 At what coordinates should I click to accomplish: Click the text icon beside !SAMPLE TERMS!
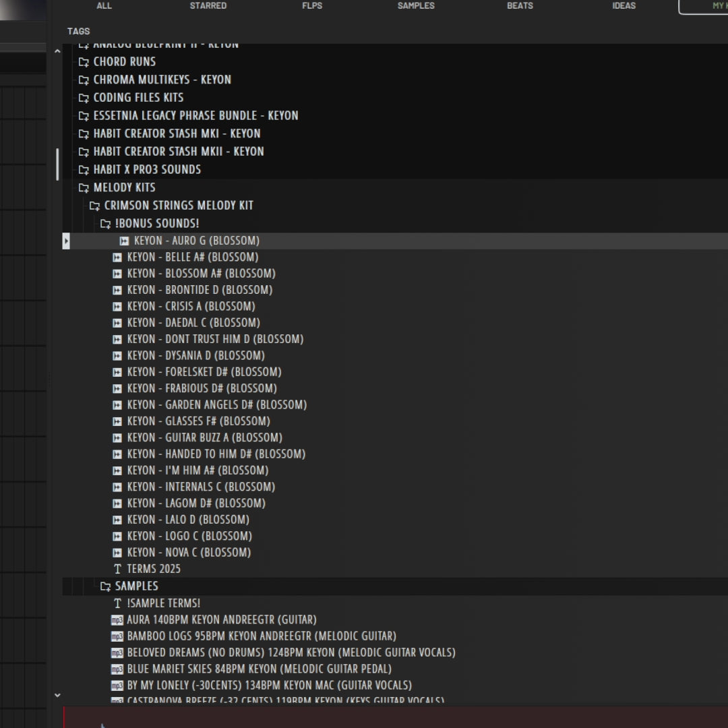coord(117,603)
